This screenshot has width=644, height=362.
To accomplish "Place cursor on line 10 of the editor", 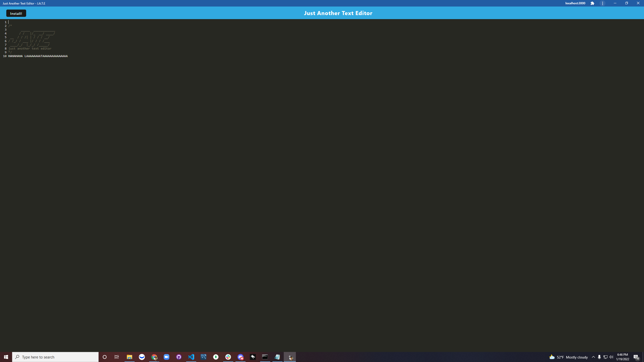I will [38, 56].
